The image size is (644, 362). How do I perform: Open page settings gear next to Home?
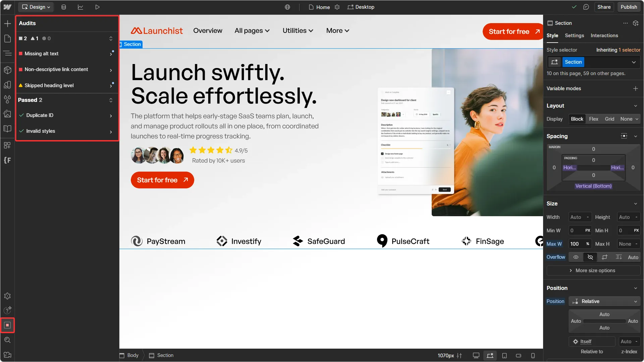[x=337, y=7]
